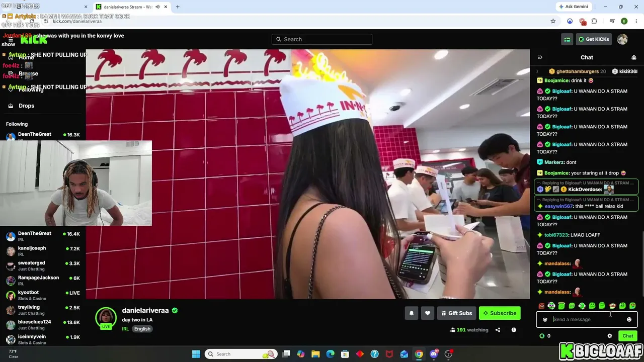Click KickOverdose reply message in chat
Viewport: 644px width, 362px height.
pos(586,187)
